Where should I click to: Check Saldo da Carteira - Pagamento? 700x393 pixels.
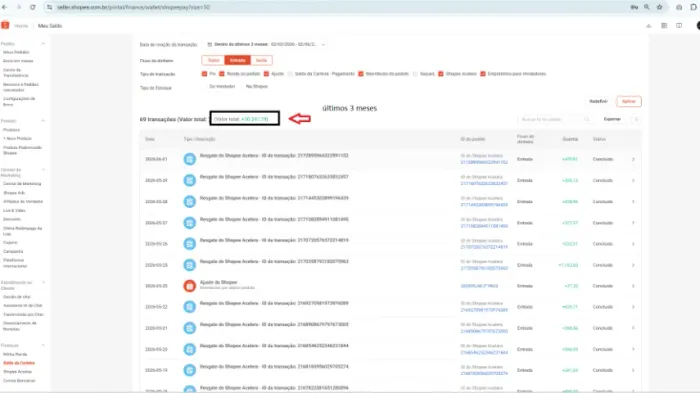coord(290,74)
